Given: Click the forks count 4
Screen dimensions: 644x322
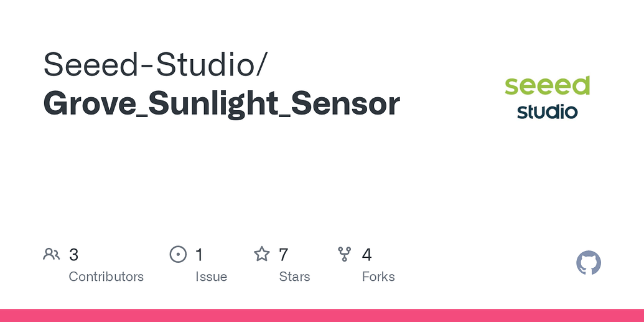Looking at the screenshot, I should [x=366, y=255].
